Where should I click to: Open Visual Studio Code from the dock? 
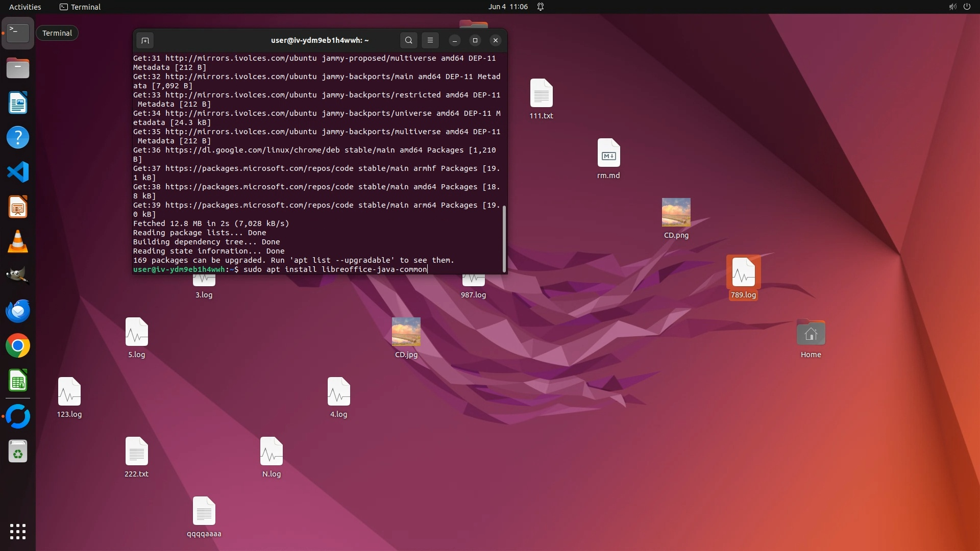[18, 172]
